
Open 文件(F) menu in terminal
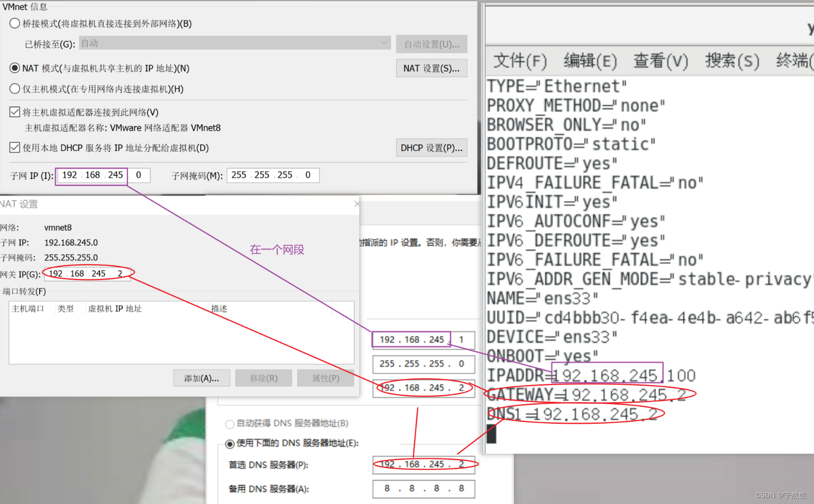520,61
